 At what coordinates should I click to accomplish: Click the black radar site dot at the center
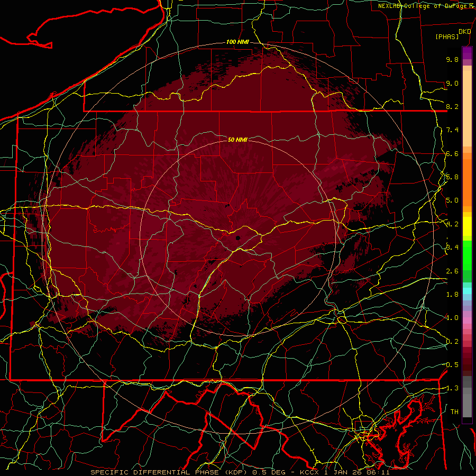coord(238,238)
